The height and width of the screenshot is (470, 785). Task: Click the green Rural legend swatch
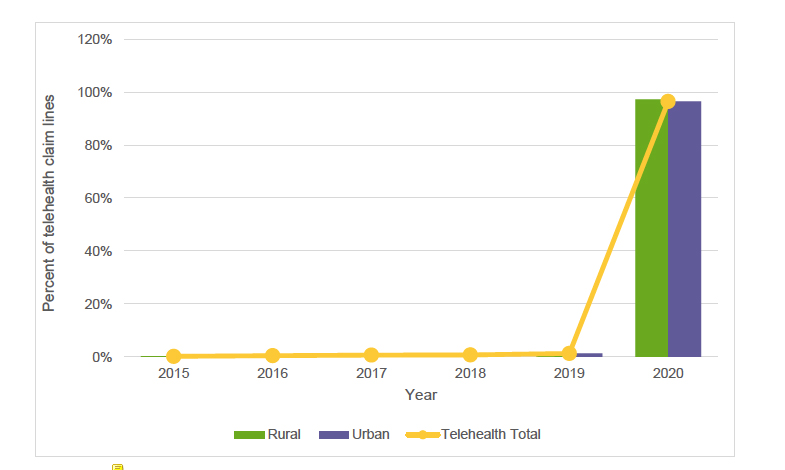point(248,435)
